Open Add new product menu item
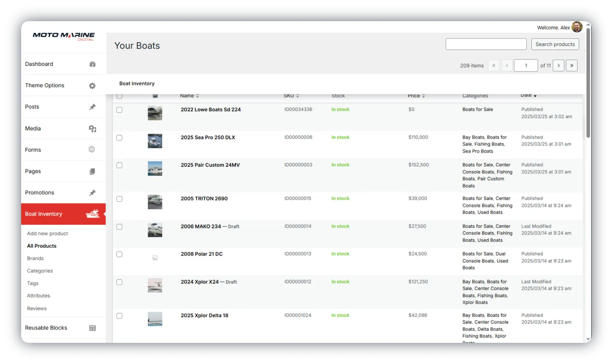613x364 pixels. coord(47,233)
